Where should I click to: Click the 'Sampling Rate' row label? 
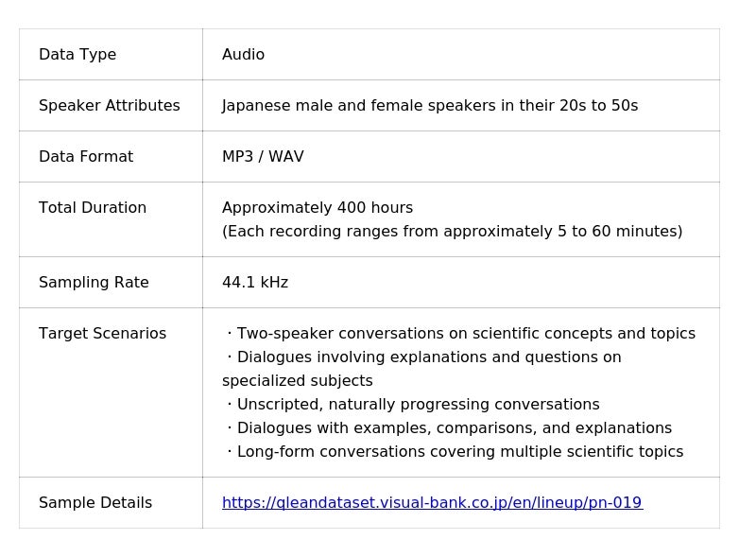tap(94, 283)
